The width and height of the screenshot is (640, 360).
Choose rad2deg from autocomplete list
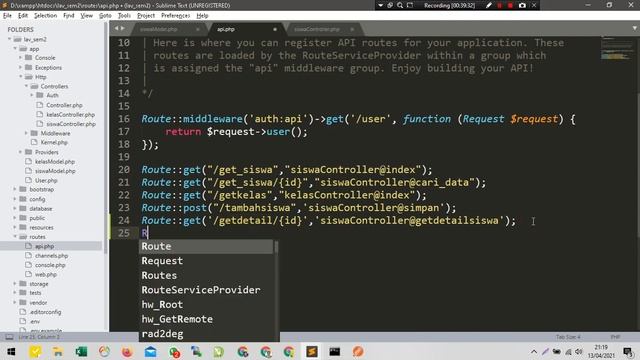207,334
